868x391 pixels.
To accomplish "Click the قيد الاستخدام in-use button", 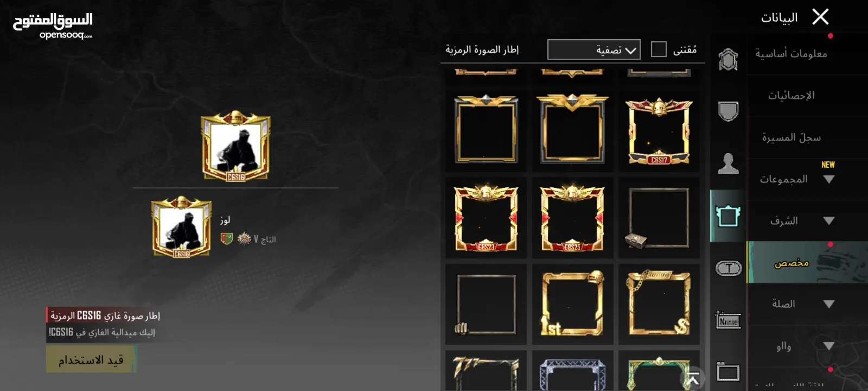I will tap(91, 360).
